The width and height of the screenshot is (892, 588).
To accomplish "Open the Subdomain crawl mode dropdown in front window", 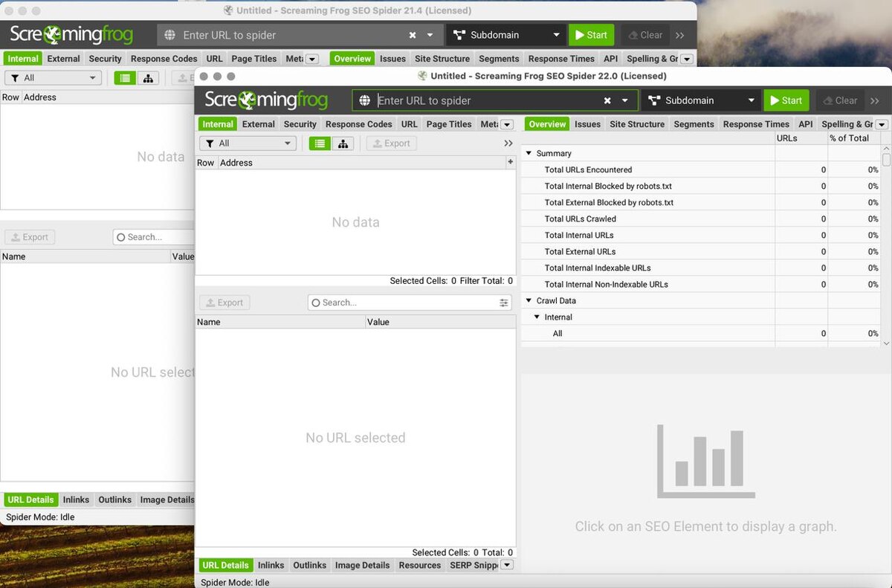I will [x=701, y=100].
